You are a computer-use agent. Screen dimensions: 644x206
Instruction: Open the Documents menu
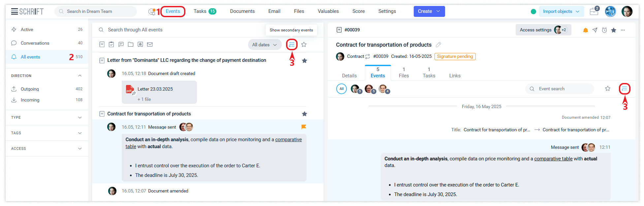point(242,11)
